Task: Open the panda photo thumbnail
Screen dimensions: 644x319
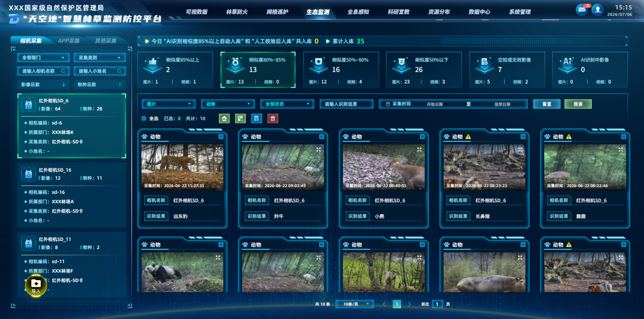Action: tap(182, 272)
